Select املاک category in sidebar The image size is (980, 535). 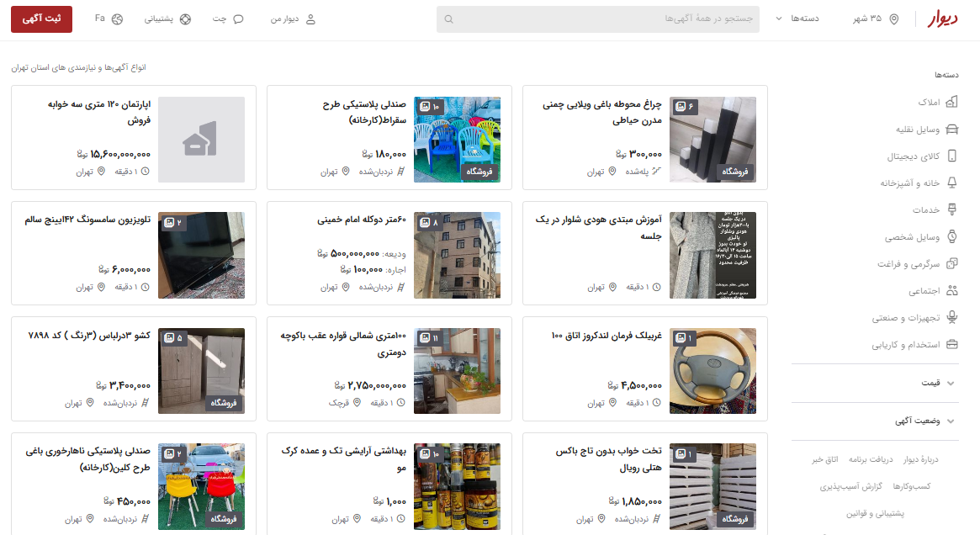pyautogui.click(x=937, y=102)
